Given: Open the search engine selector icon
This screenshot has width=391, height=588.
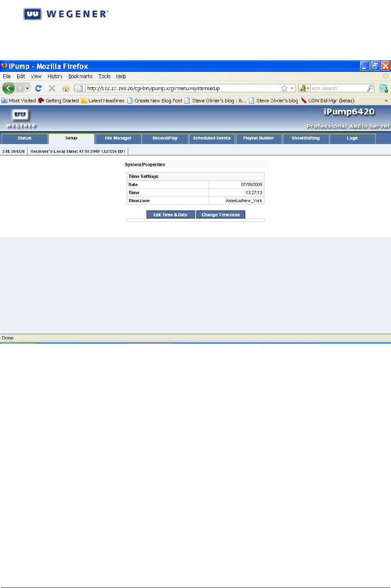Looking at the screenshot, I should click(304, 88).
